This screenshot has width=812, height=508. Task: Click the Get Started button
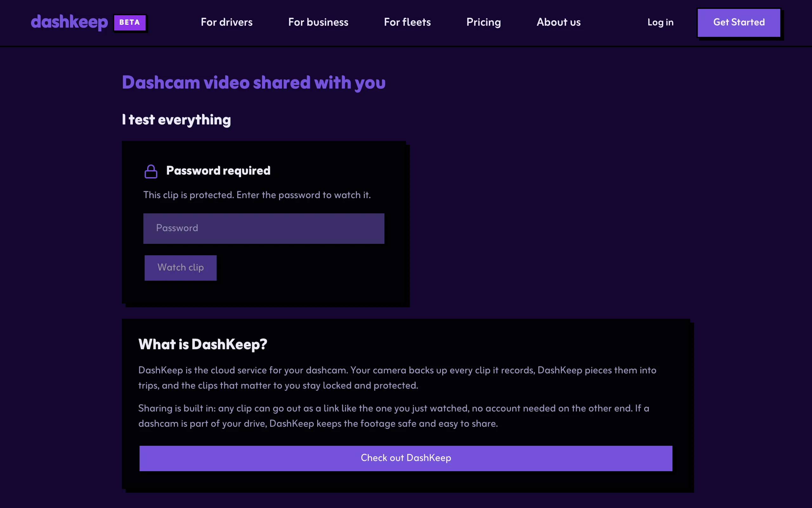739,23
